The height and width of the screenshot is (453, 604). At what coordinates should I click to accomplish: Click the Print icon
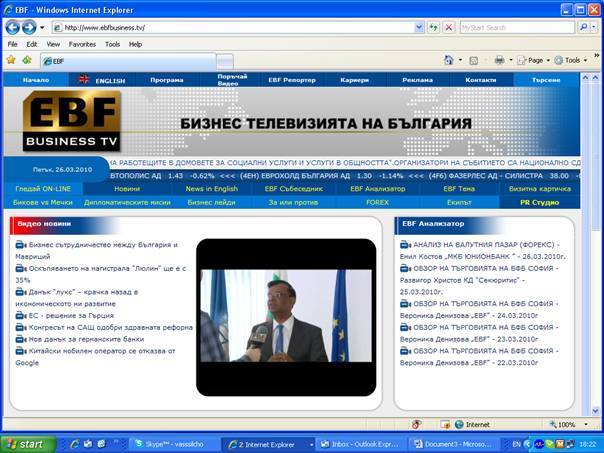[x=499, y=60]
